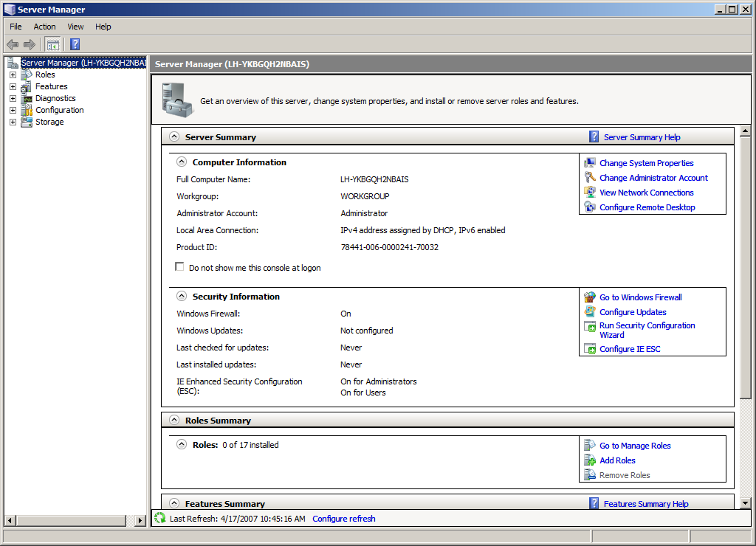Click the vertical scrollbar down arrow

[x=745, y=502]
